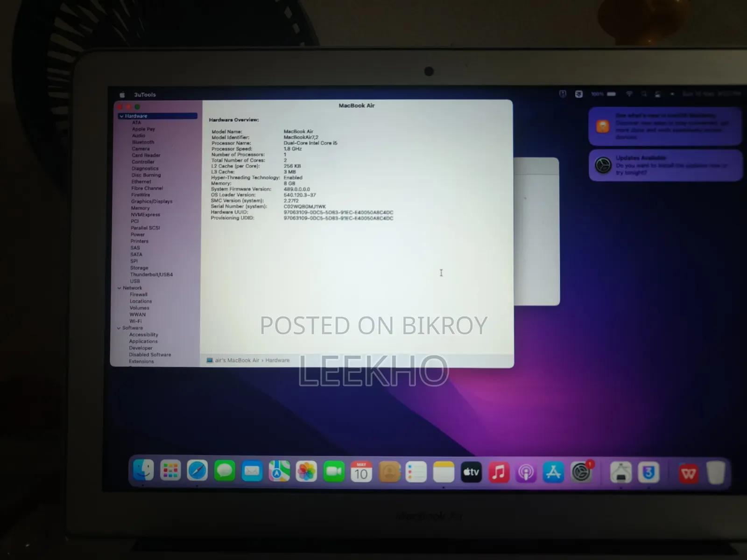Select Storage in the sidebar

tap(139, 268)
